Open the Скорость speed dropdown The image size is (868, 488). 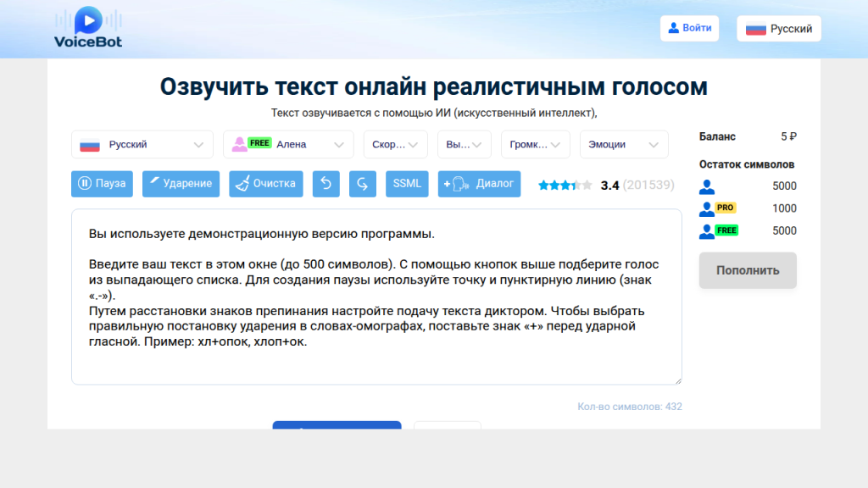coord(395,145)
